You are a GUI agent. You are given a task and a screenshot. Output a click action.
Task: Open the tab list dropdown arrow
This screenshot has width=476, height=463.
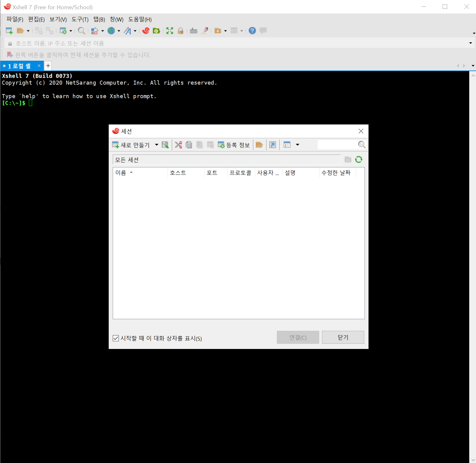click(473, 66)
